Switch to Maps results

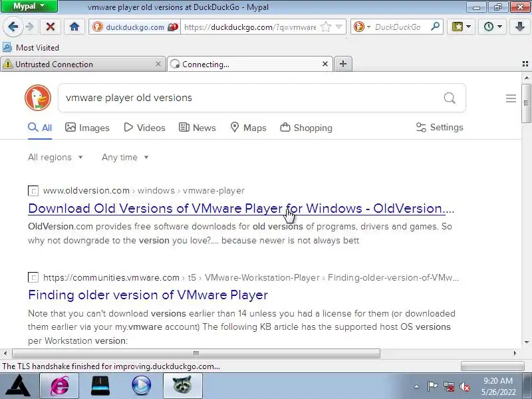click(x=248, y=128)
